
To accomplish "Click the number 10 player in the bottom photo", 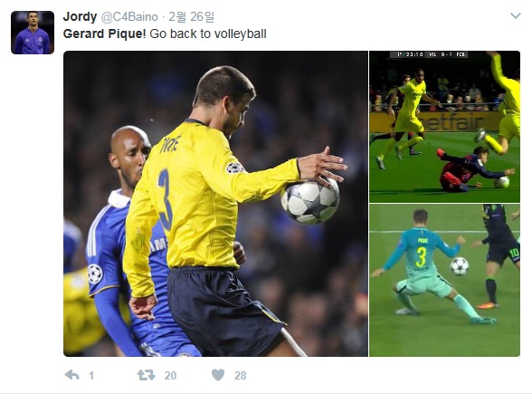I will click(502, 258).
